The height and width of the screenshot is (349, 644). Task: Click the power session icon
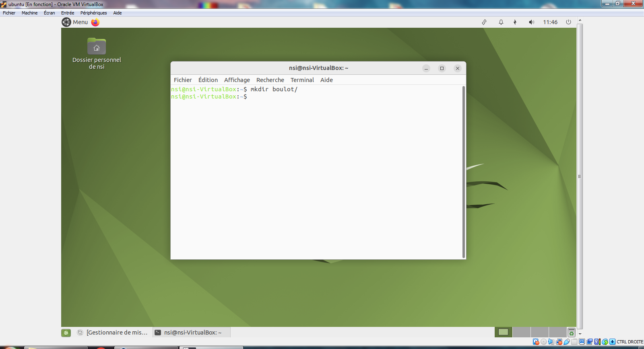tap(568, 22)
